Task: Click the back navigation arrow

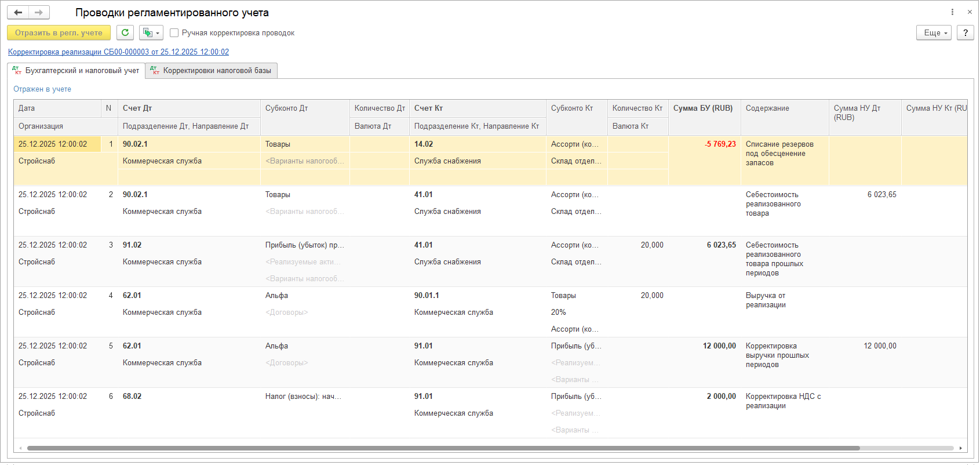Action: tap(18, 12)
